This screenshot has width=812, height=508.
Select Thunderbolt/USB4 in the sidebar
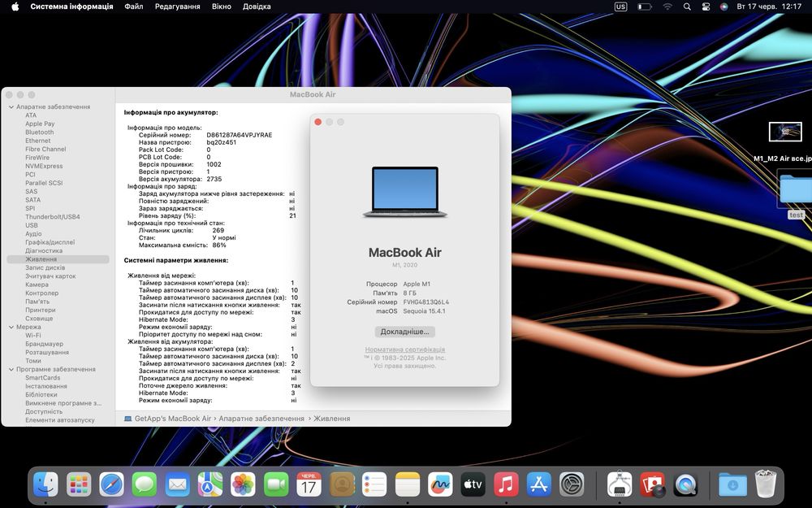click(x=53, y=217)
